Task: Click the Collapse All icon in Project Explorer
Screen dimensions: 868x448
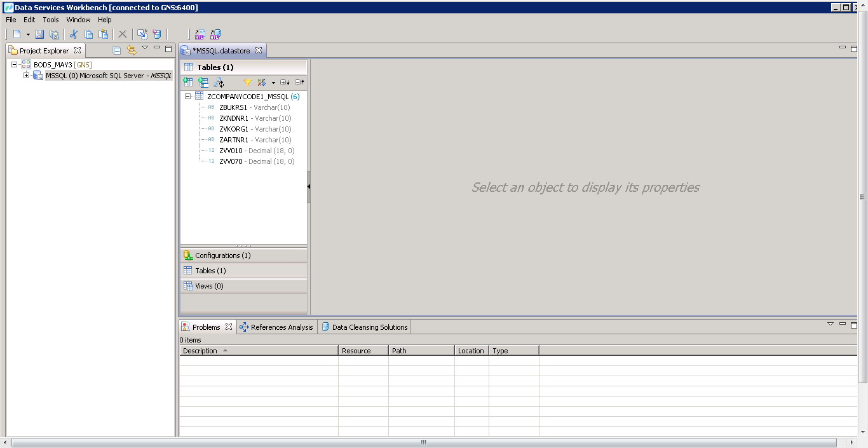Action: pos(117,48)
